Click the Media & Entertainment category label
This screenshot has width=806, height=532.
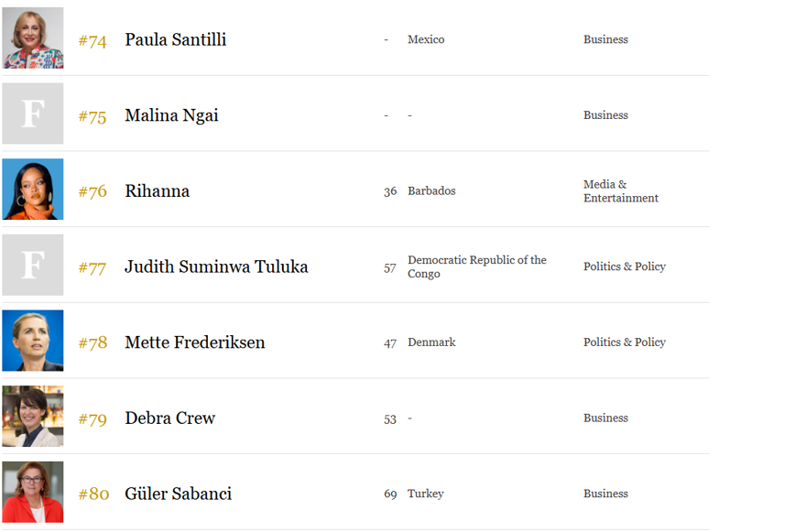(620, 191)
